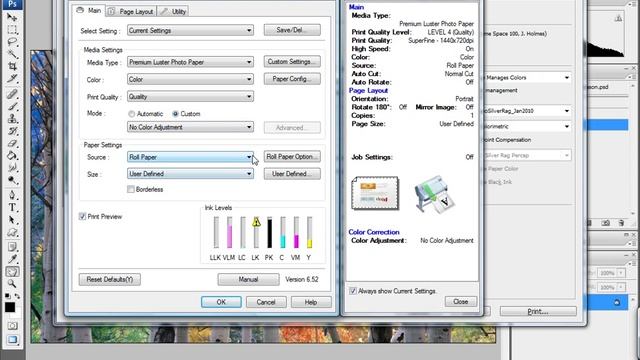This screenshot has width=640, height=360.
Task: Select the History Brush tool
Action: click(12, 131)
